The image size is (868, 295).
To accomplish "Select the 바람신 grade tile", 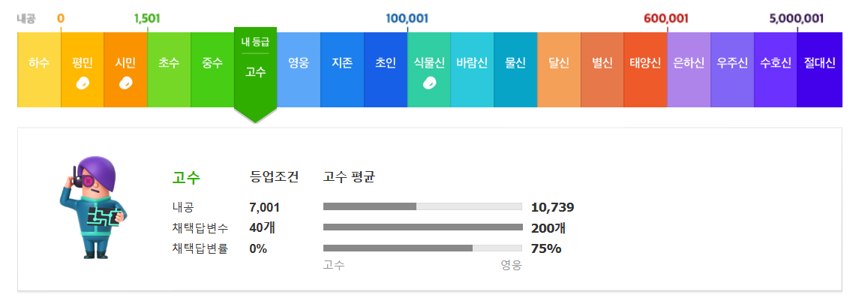I will click(472, 70).
